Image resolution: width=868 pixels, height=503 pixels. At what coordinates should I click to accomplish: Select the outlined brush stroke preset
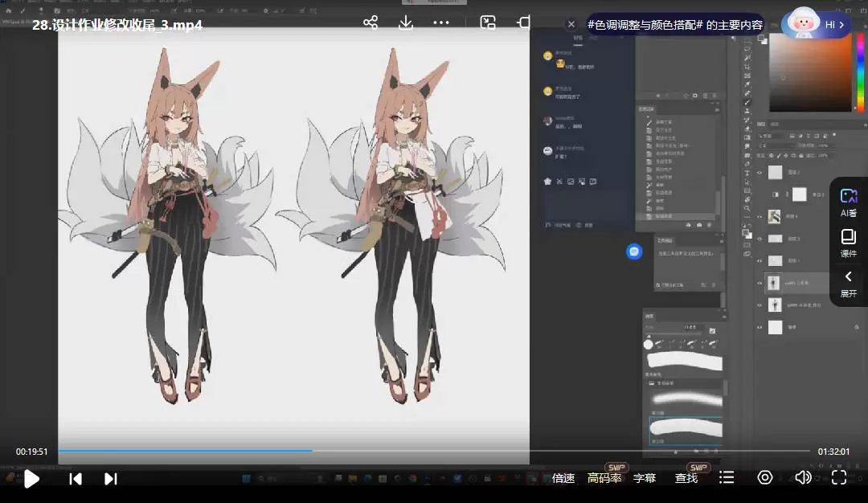pyautogui.click(x=686, y=431)
